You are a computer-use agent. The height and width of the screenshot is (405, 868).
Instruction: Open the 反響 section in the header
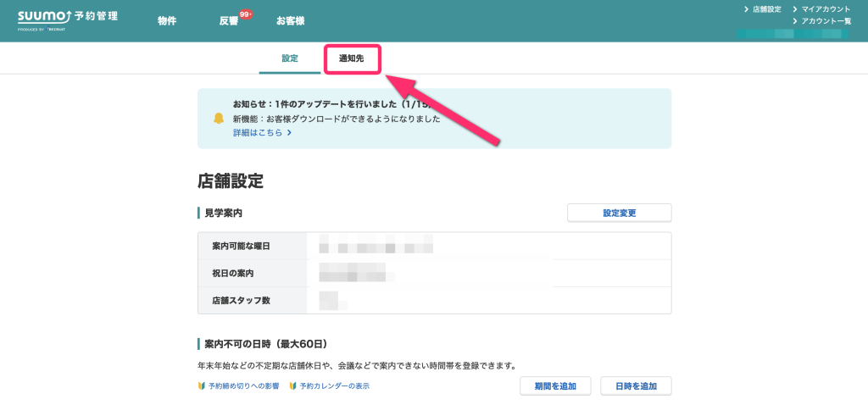pos(228,21)
